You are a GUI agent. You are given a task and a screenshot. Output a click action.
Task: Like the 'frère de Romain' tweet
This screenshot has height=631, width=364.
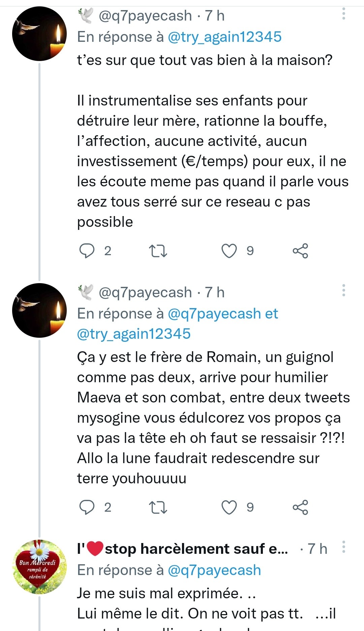[x=229, y=507]
